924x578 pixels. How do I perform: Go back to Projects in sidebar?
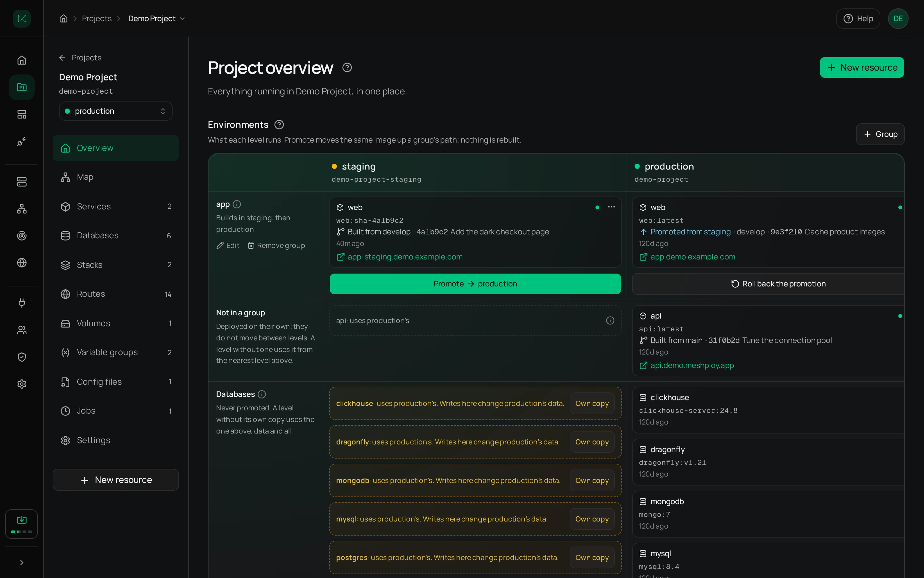coord(80,58)
